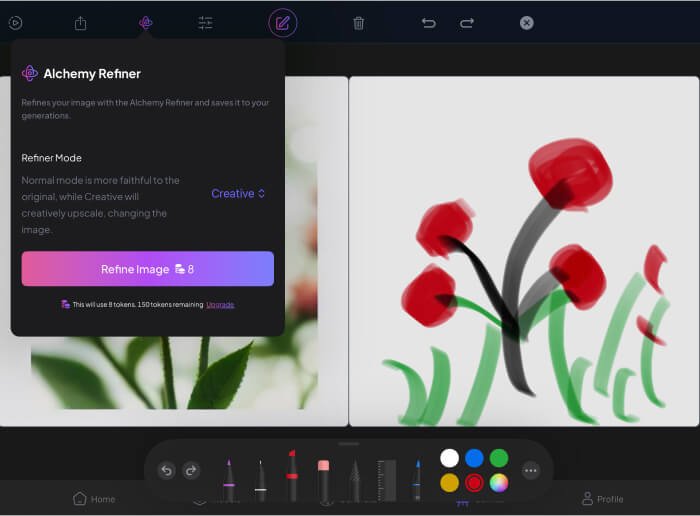The image size is (700, 516).
Task: Click the Upgrade link
Action: (x=220, y=304)
